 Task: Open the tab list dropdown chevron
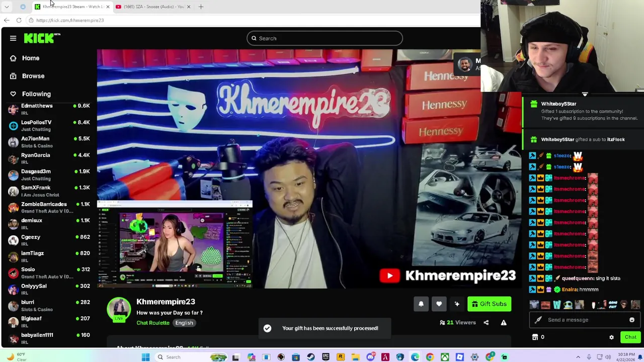pos(7,7)
